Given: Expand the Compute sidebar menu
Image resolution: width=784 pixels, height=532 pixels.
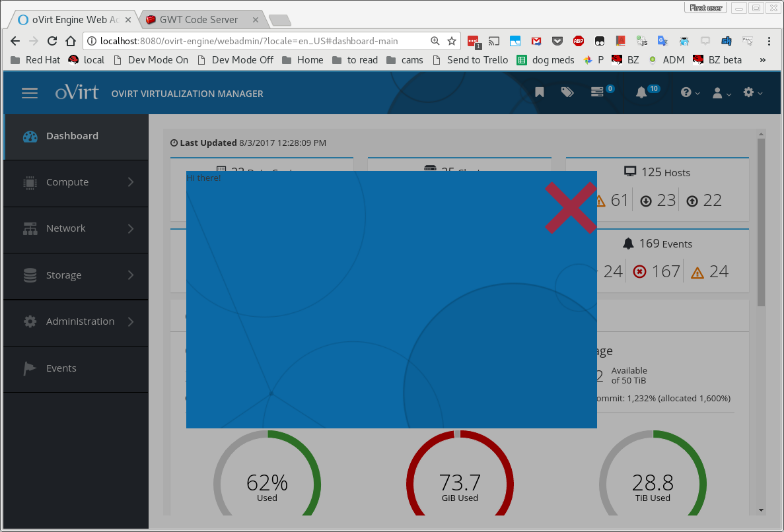Looking at the screenshot, I should click(75, 182).
